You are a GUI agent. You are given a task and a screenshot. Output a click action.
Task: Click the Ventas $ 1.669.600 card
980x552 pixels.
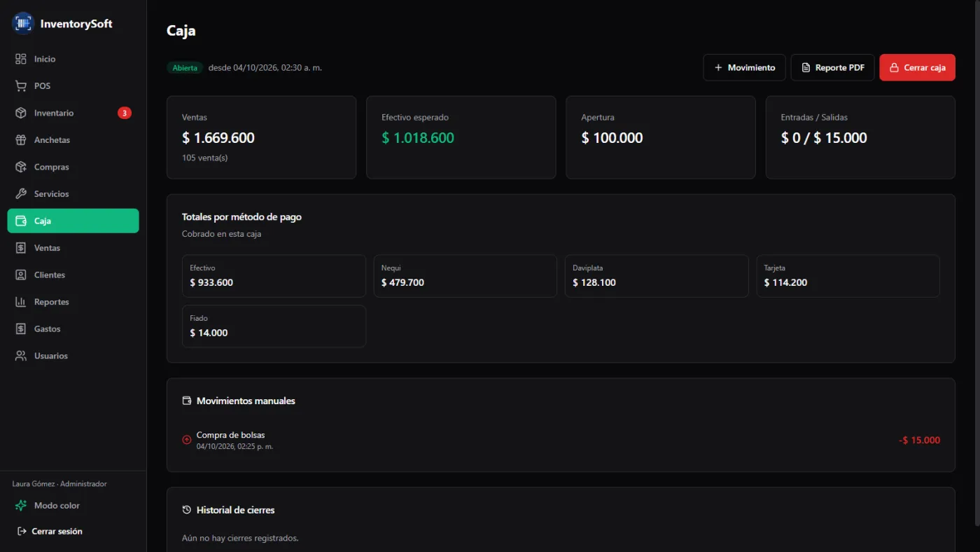[x=261, y=137]
